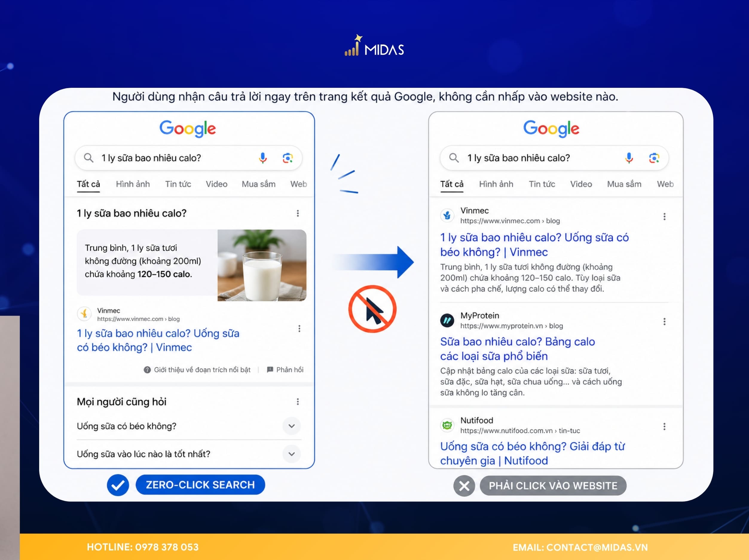The height and width of the screenshot is (560, 749).
Task: Open three-dot menu for right Vinmec result
Action: [x=664, y=217]
